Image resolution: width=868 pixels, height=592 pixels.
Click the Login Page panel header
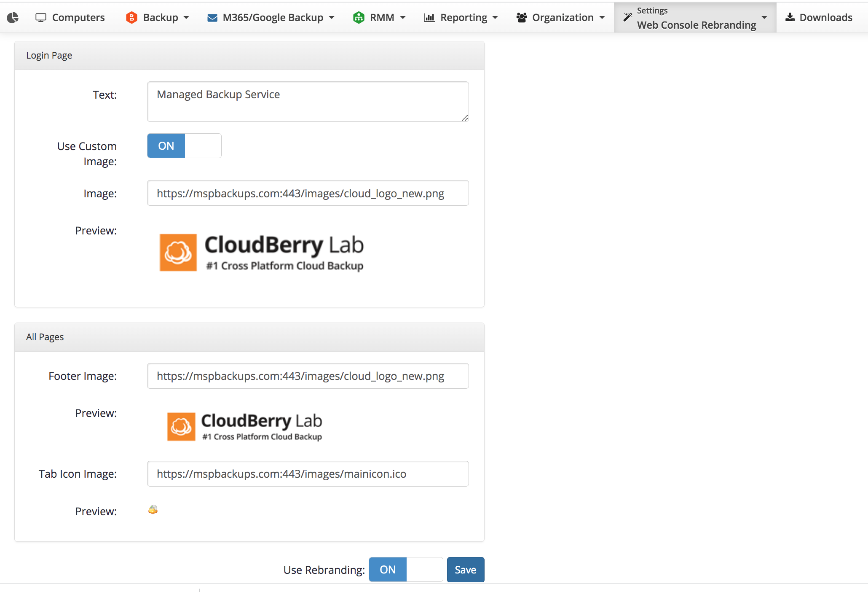[x=249, y=55]
